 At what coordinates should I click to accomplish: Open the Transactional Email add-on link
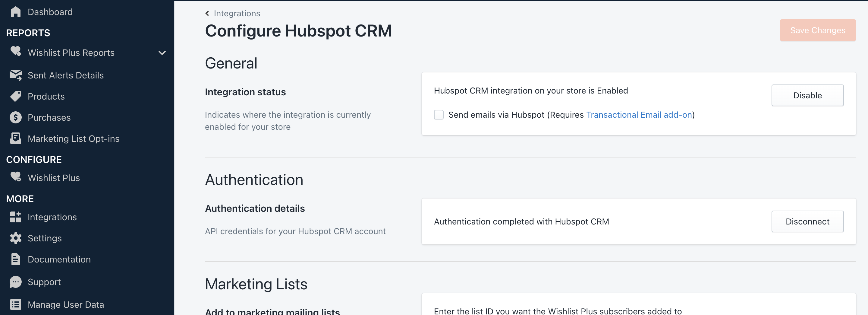pyautogui.click(x=639, y=115)
